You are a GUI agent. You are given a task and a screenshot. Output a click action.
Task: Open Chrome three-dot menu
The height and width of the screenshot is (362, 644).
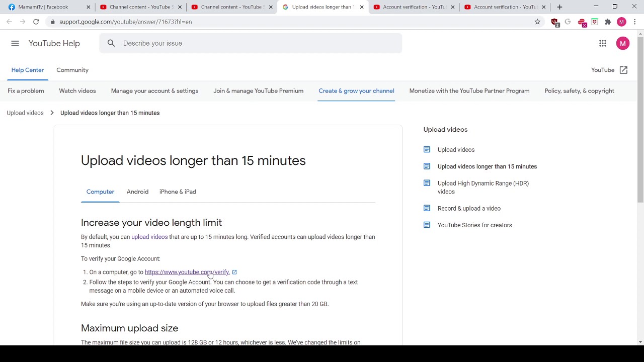[635, 22]
